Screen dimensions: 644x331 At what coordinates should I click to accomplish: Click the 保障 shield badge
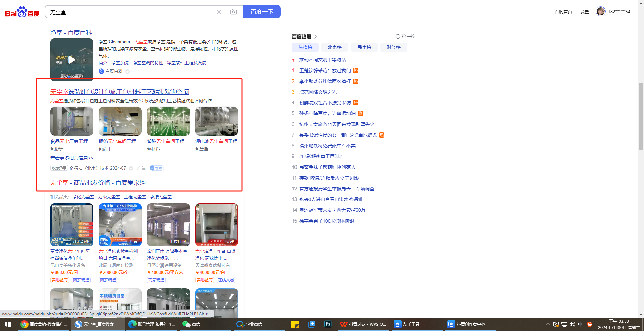point(156,168)
